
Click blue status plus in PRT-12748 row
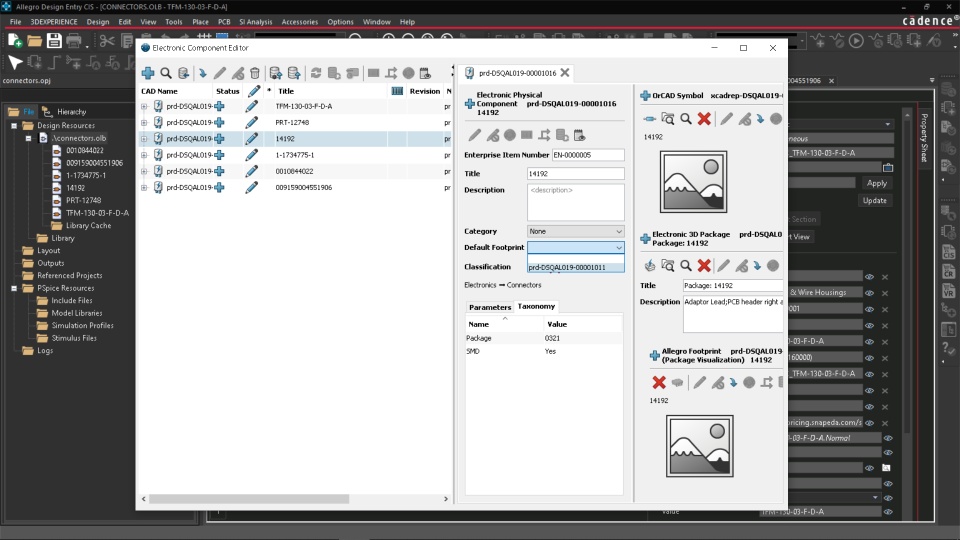click(219, 122)
